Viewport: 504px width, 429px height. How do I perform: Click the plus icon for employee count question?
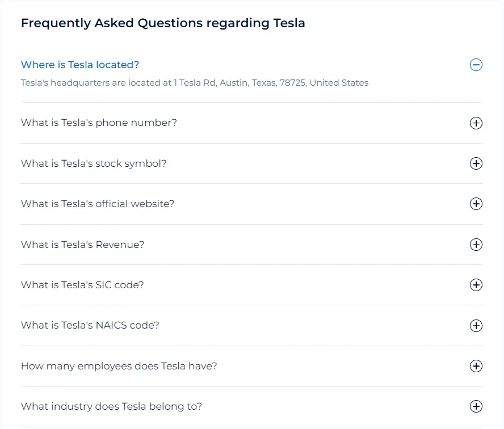click(476, 366)
